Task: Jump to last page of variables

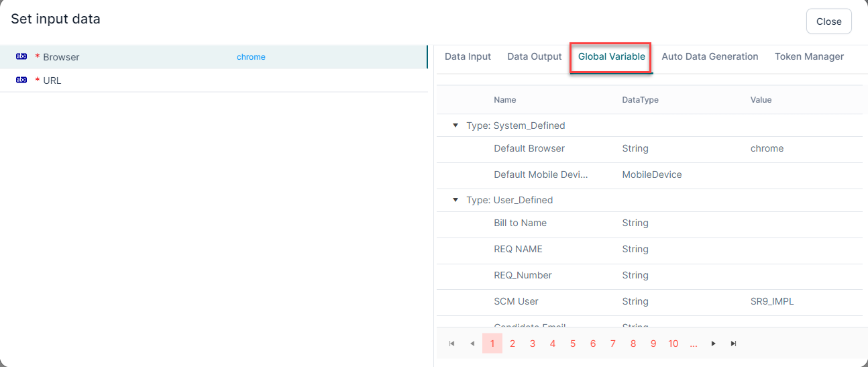Action: pyautogui.click(x=734, y=344)
